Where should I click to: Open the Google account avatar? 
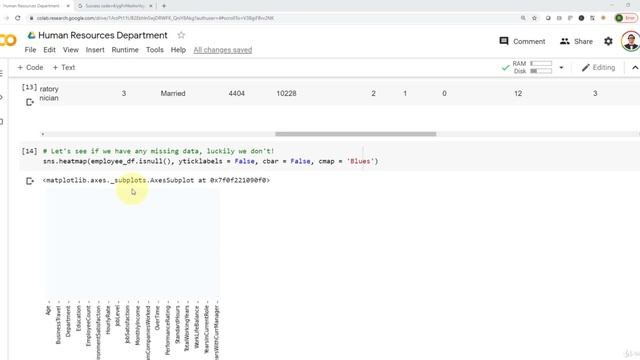point(631,41)
